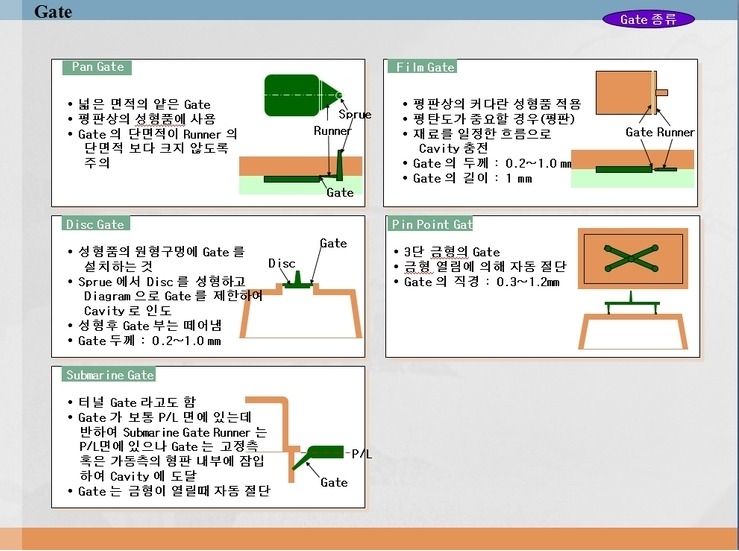
Task: Select line 'Cavity 로 인도'
Action: point(128,311)
